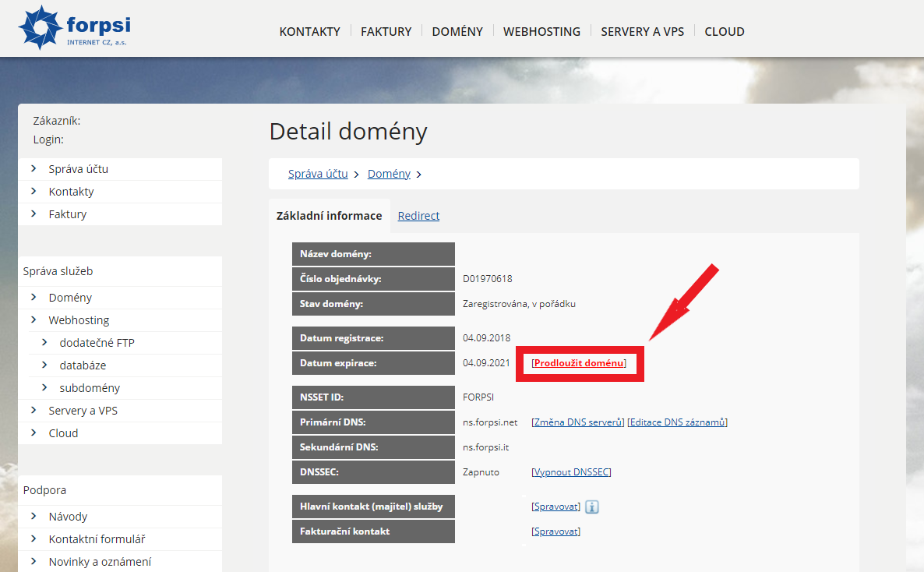Click Spravovat for Hlavní kontakt

[555, 507]
